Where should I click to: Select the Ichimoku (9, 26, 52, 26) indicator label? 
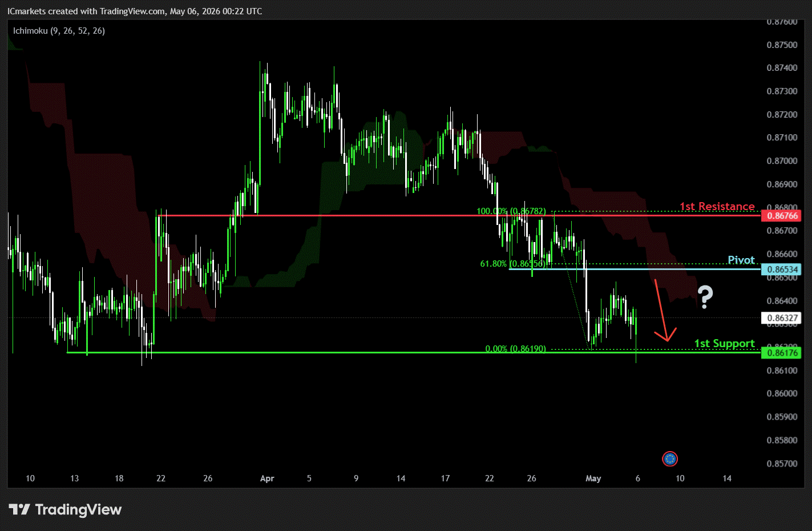(59, 31)
